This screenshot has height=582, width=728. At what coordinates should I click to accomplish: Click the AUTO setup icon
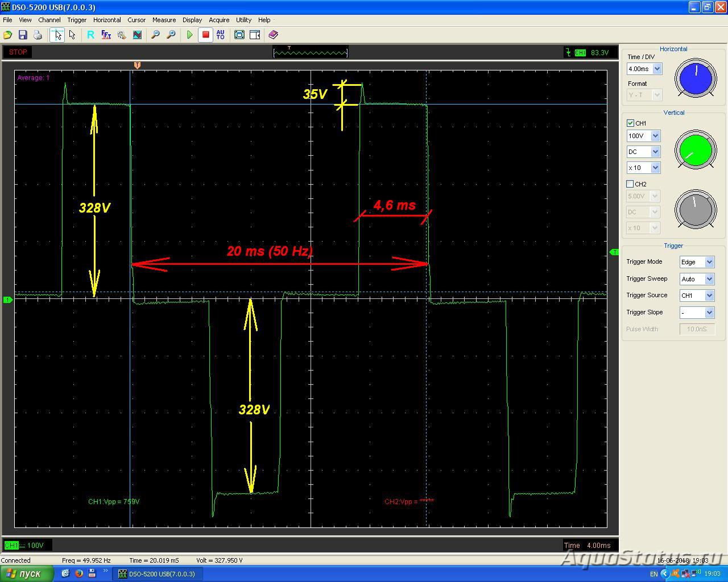(221, 35)
